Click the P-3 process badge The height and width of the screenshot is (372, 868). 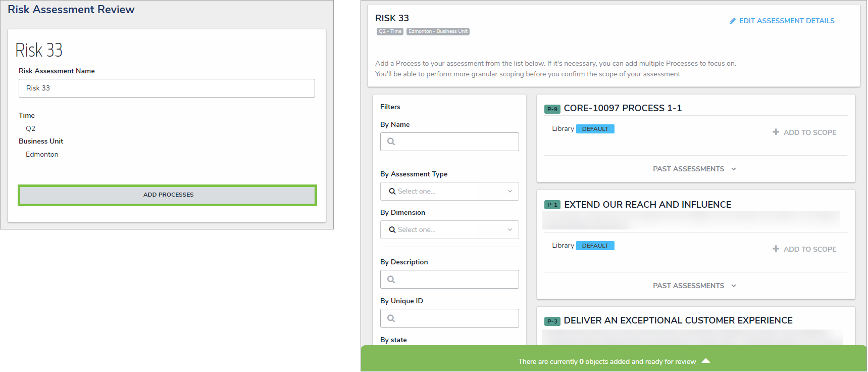tap(552, 321)
